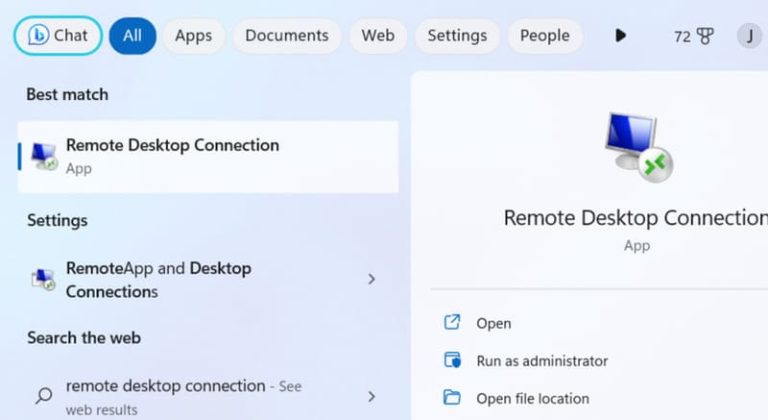Search the web for remote desktop connection
Image resolution: width=768 pixels, height=420 pixels.
coord(208,396)
